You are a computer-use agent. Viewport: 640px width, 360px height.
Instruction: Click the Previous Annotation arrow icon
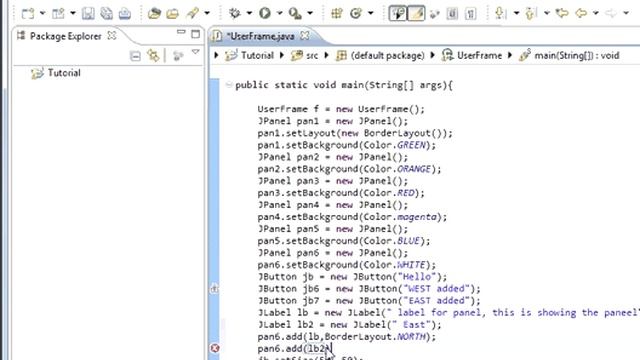click(x=530, y=13)
